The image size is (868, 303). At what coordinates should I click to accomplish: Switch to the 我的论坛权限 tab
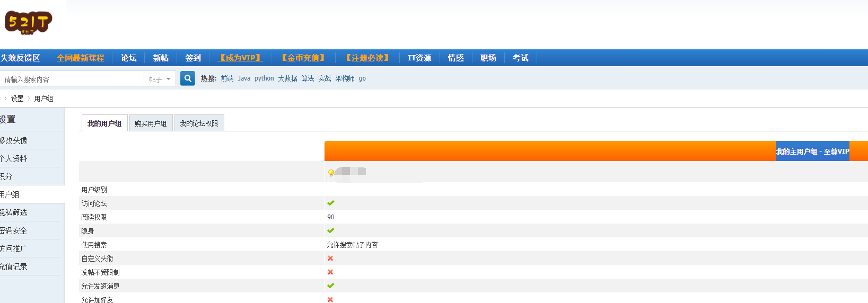(x=199, y=123)
